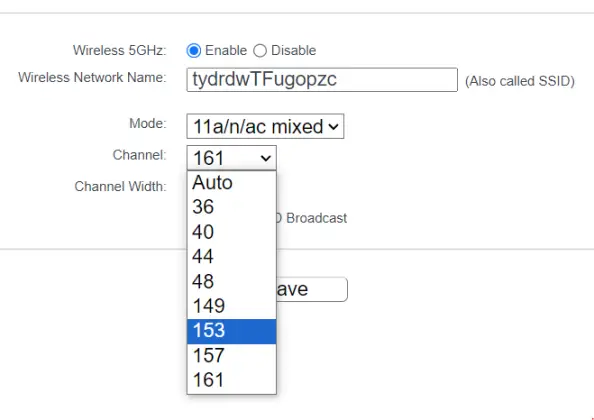Select channel 48 option
The width and height of the screenshot is (594, 420).
point(231,281)
